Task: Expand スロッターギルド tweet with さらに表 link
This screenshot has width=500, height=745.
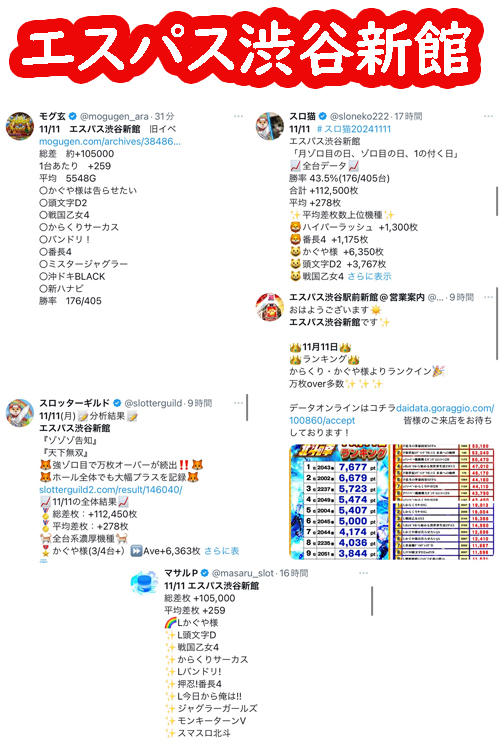Action: [221, 551]
